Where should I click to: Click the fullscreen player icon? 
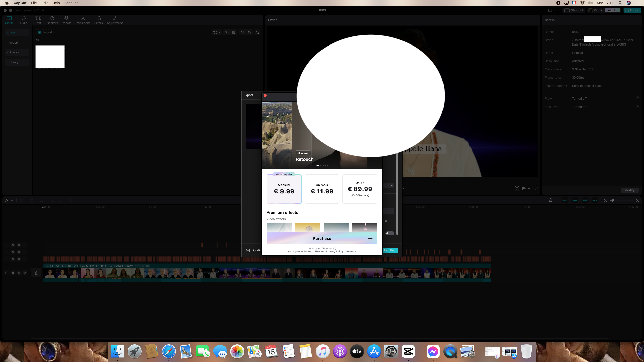pos(536,188)
